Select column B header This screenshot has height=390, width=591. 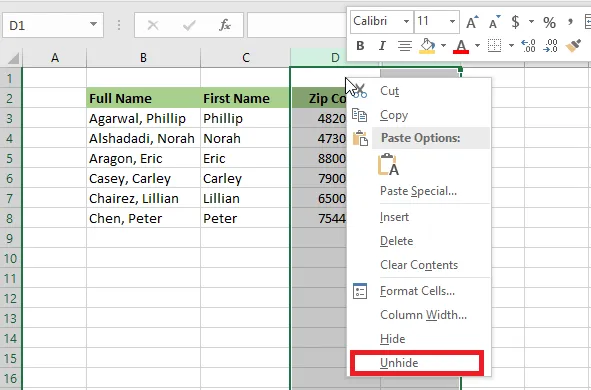[144, 58]
